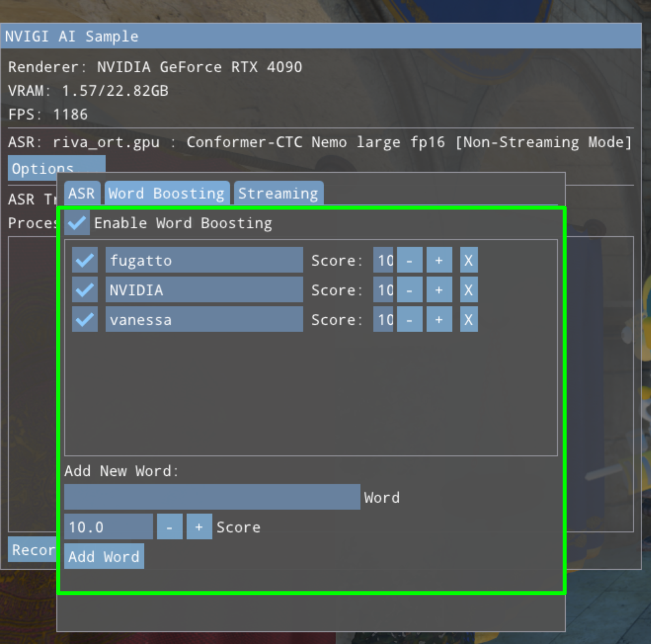Select the Word Boosting tab
The width and height of the screenshot is (651, 644).
click(x=167, y=193)
